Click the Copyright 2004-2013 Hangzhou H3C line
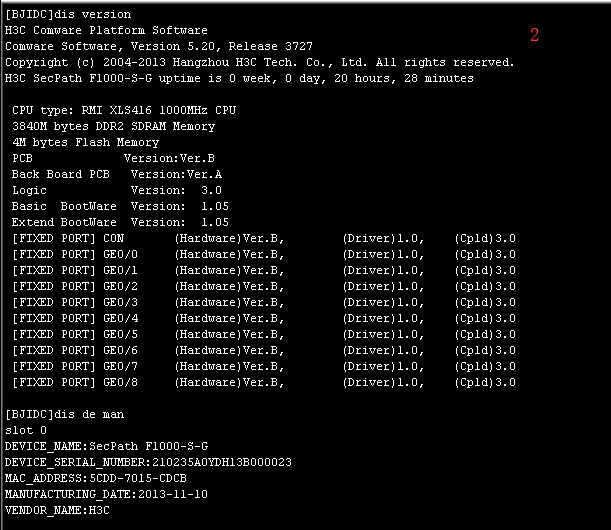The image size is (611, 530). click(260, 62)
